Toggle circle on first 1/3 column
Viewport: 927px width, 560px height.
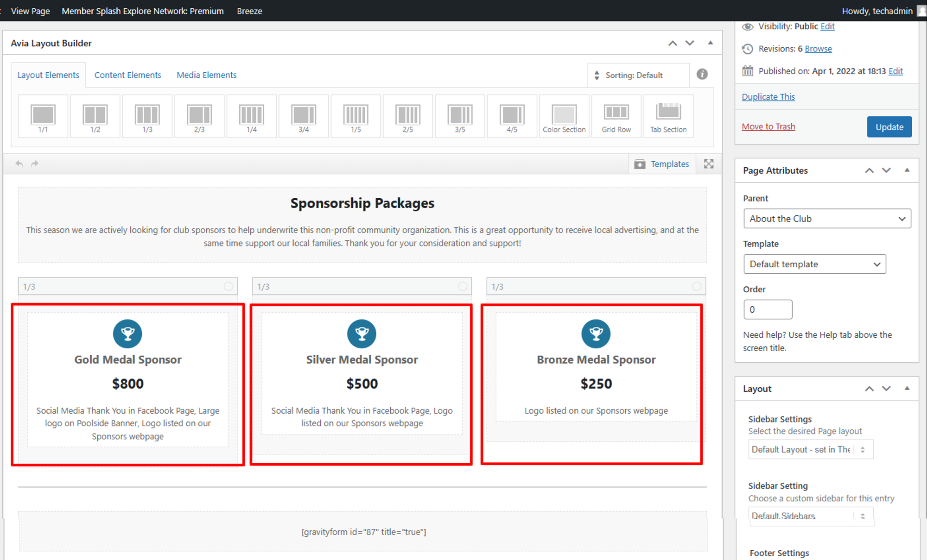coord(229,286)
